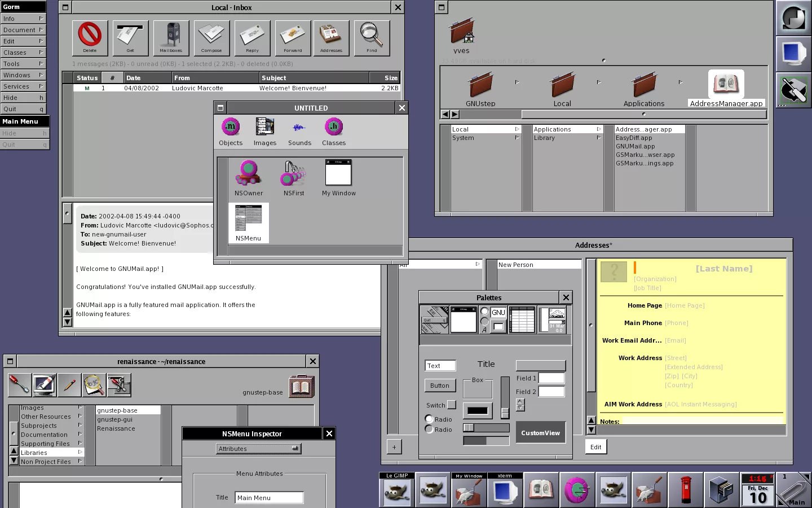Click the gnustep-base book briefcase icon
The width and height of the screenshot is (812, 508).
click(302, 386)
